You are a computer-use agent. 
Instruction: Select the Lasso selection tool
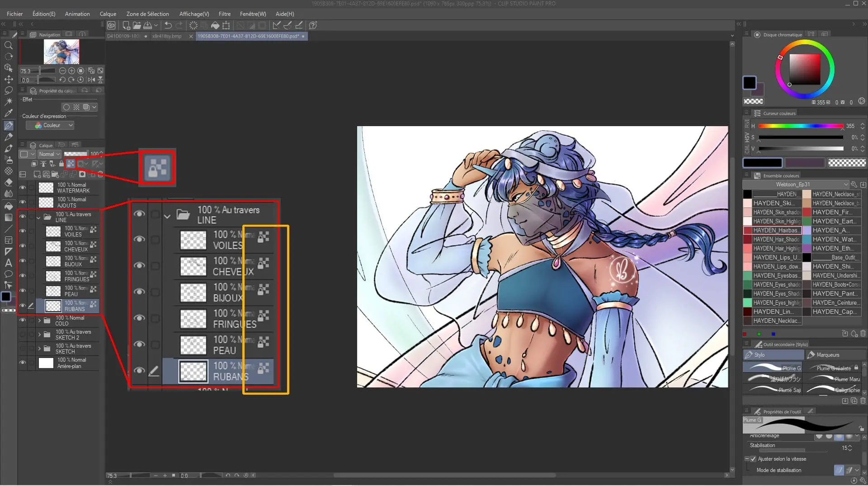tap(8, 90)
